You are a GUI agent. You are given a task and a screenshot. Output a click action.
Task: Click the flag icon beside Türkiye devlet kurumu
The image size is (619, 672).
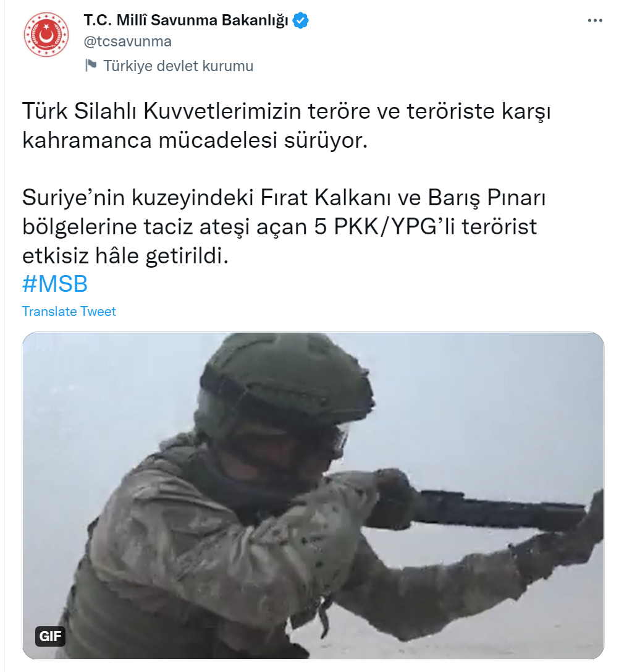(91, 66)
